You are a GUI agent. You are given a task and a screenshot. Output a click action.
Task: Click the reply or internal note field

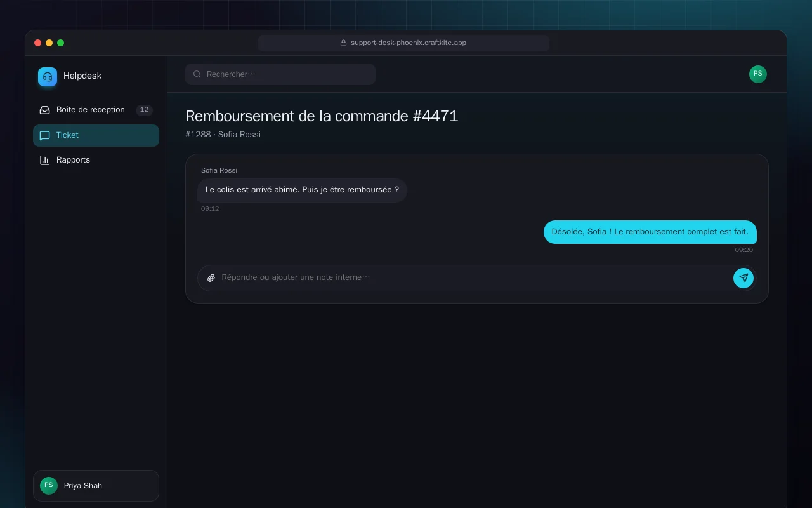pyautogui.click(x=477, y=277)
